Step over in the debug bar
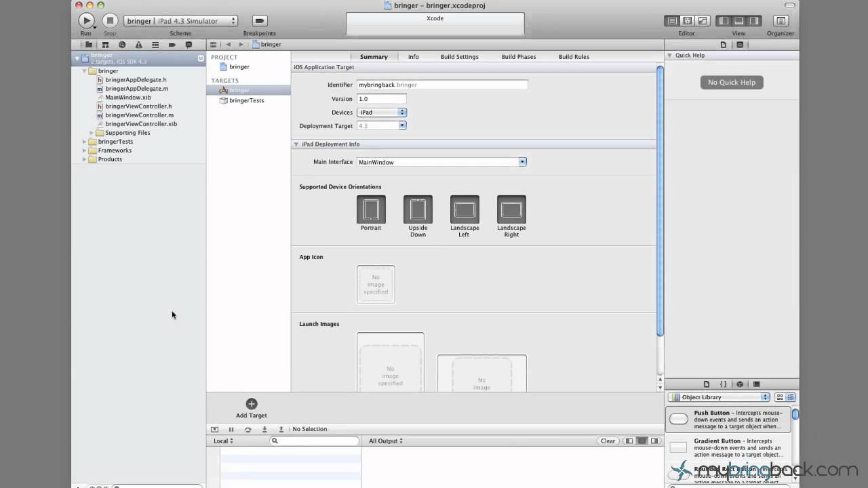This screenshot has height=488, width=868. click(248, 429)
